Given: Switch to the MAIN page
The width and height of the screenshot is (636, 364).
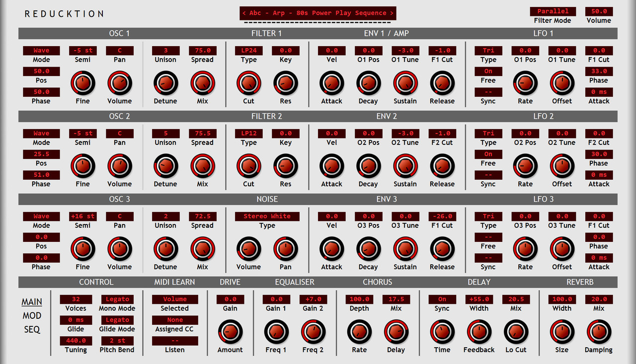Looking at the screenshot, I should 32,302.
